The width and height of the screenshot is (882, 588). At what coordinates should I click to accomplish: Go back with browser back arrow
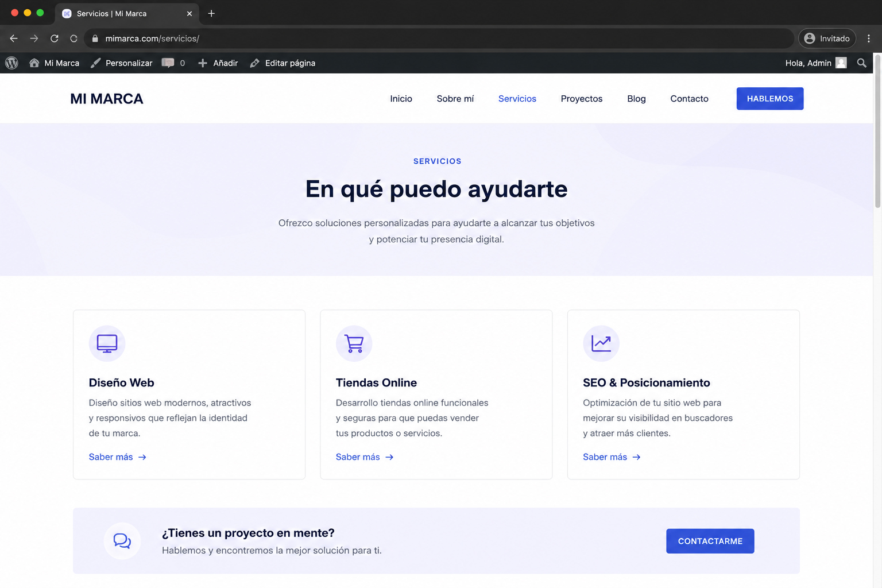tap(14, 38)
